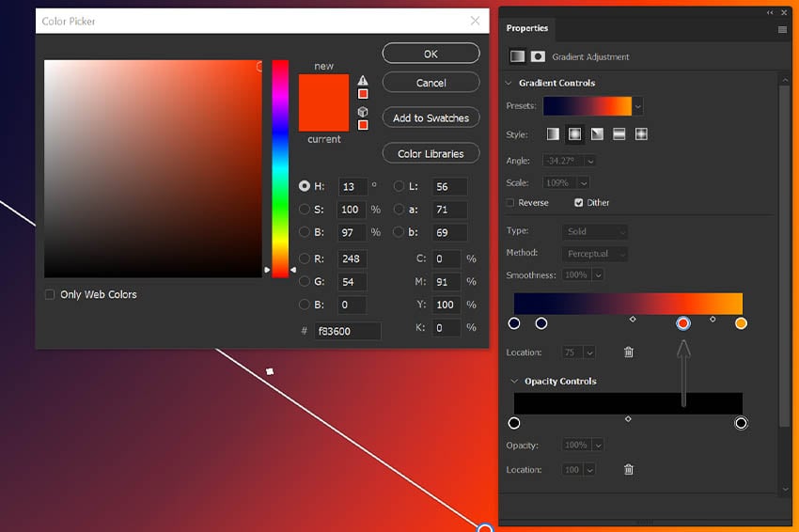Screen dimensions: 799x532
Task: Select the Diamond gradient style icon
Action: pyautogui.click(x=641, y=134)
